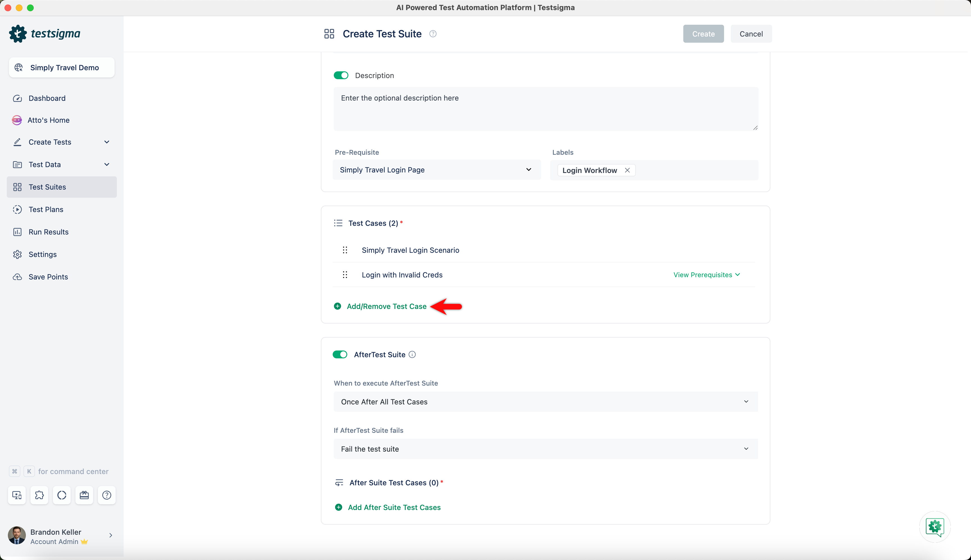
Task: Open the Pre-Requisite dropdown
Action: point(436,170)
